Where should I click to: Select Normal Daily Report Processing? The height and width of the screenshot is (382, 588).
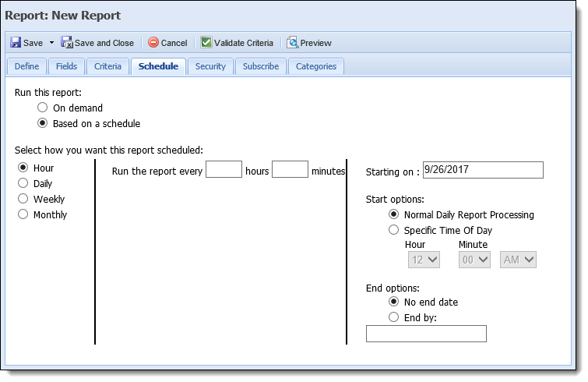click(393, 214)
